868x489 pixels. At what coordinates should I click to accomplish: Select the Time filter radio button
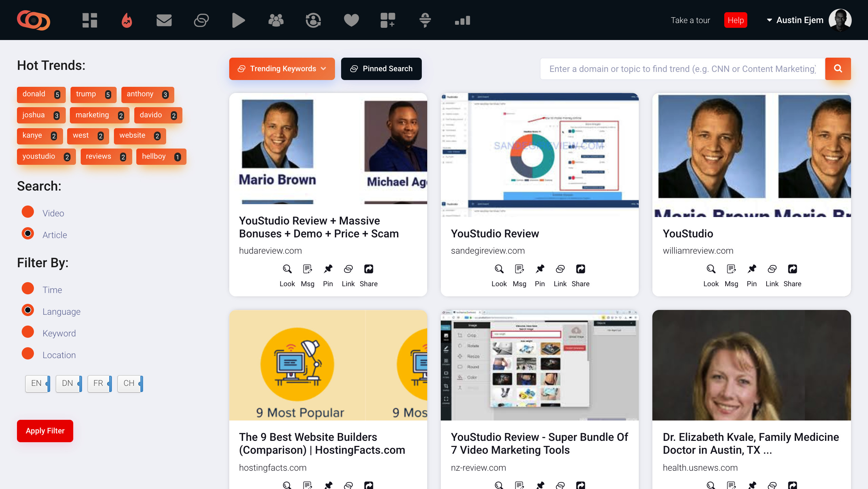[x=28, y=289]
